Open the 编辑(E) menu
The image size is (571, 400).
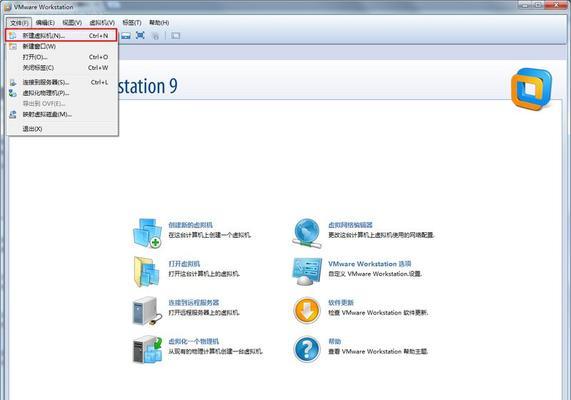tap(45, 23)
